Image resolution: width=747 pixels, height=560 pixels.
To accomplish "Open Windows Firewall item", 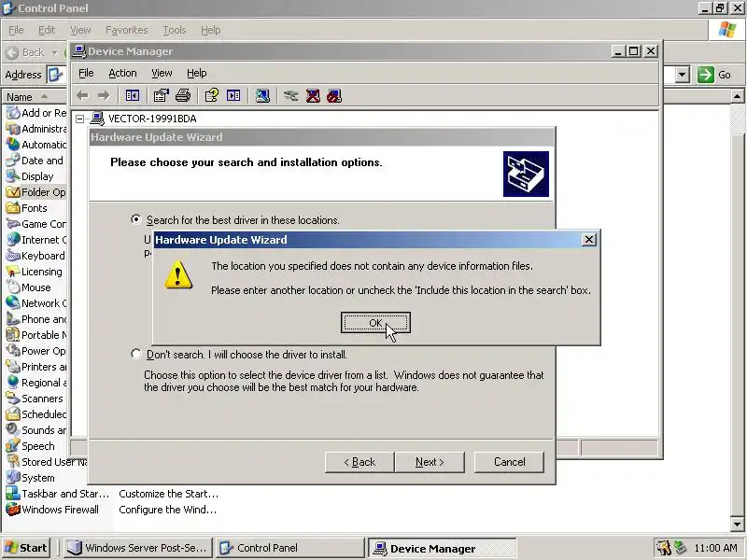I will pos(52,510).
